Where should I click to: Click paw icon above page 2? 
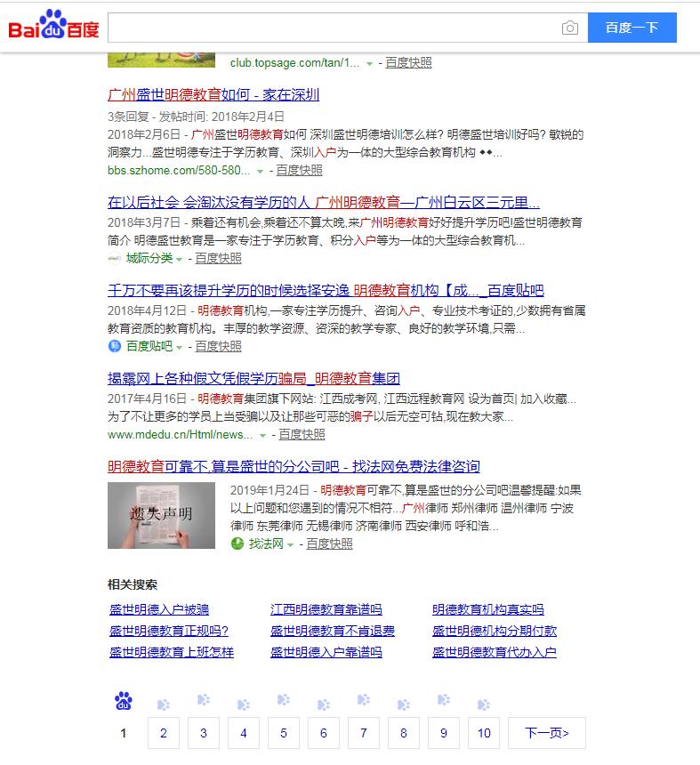tap(164, 705)
